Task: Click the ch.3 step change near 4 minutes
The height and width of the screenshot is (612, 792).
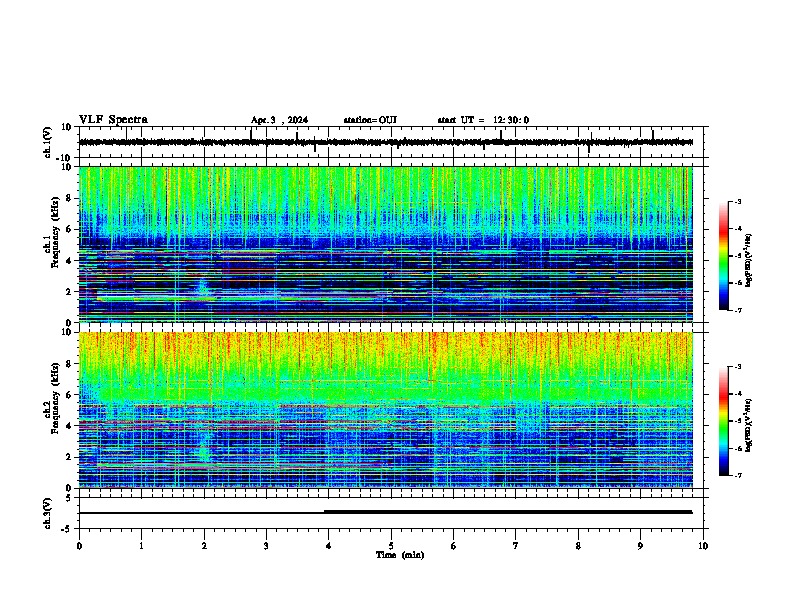Action: tap(324, 512)
